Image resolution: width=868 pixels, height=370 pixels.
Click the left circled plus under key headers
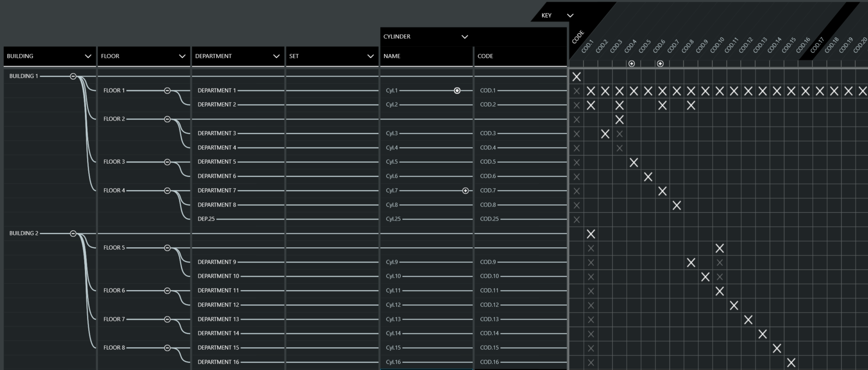click(632, 64)
